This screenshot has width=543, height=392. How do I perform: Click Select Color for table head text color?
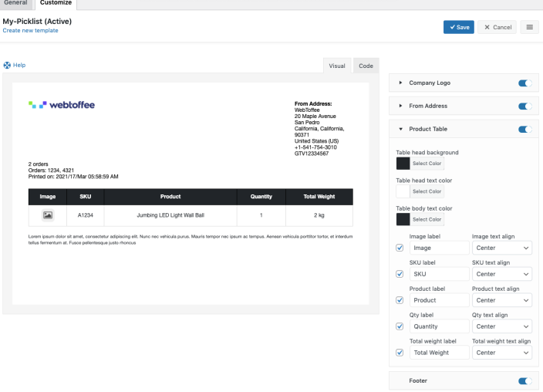(427, 191)
